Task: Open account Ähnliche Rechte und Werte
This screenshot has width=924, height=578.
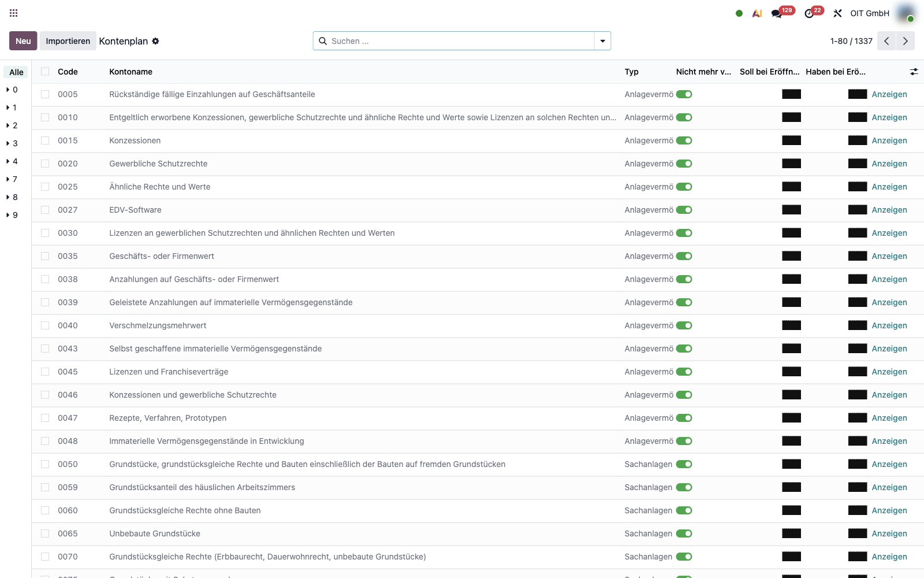Action: pos(160,187)
